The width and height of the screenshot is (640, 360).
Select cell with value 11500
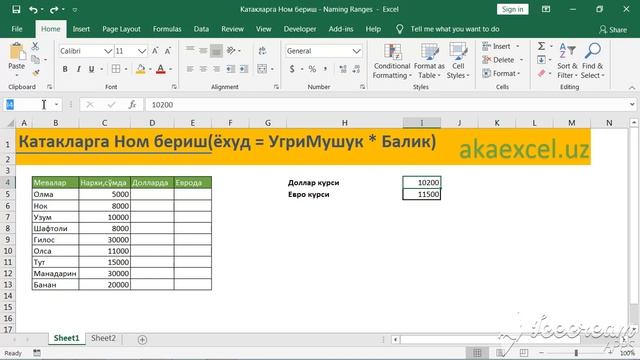pos(422,194)
